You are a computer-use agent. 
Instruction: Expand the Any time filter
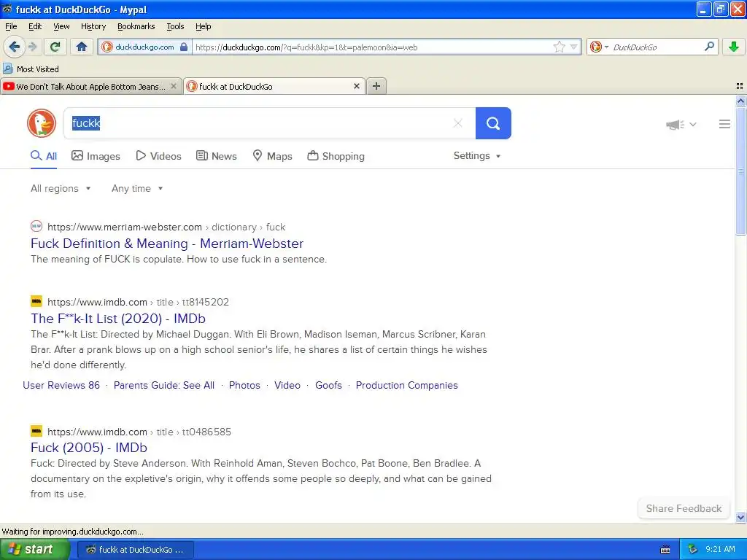click(137, 189)
